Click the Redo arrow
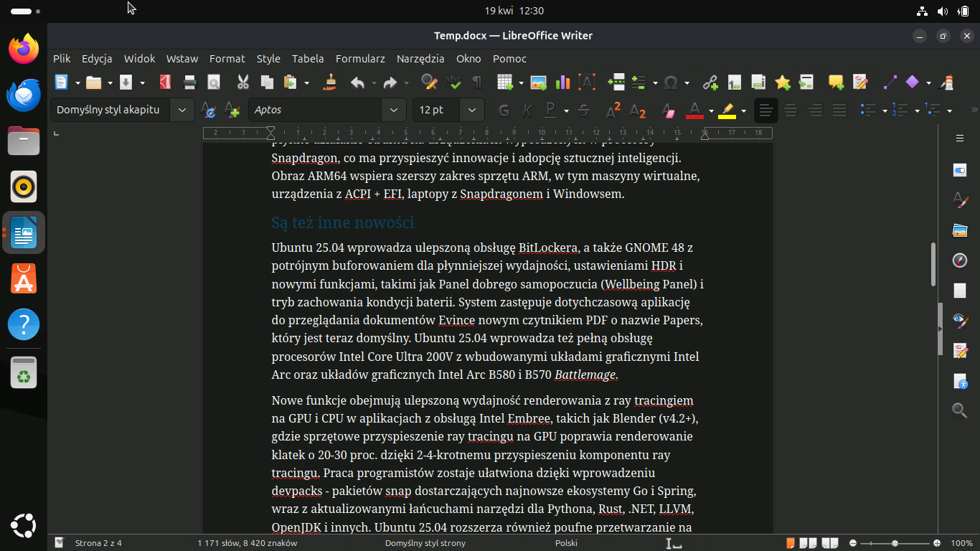 (390, 83)
